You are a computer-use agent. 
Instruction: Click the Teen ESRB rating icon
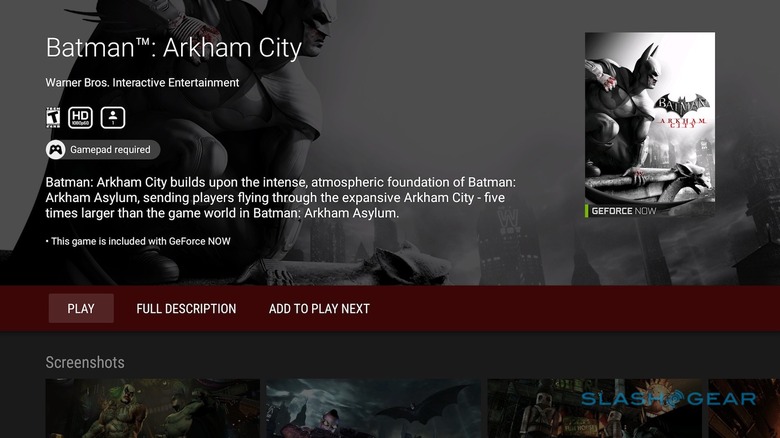click(x=53, y=117)
